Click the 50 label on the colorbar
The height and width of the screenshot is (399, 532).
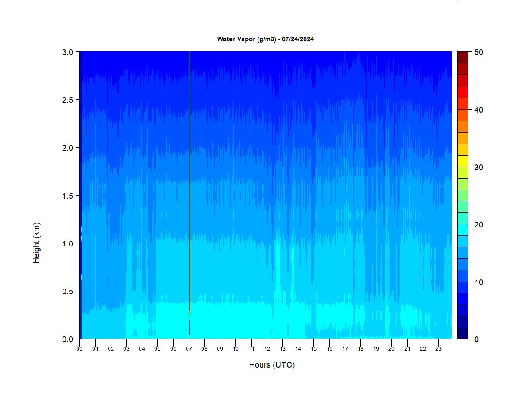point(478,52)
